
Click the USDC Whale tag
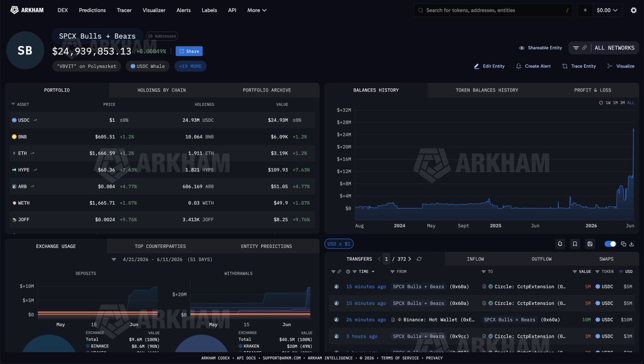pos(148,66)
